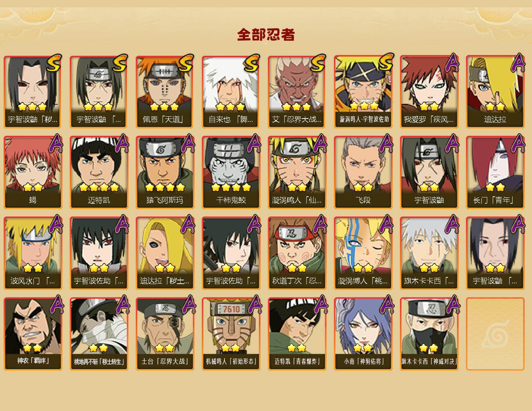
Task: Click the 全部忍者 header title
Action: point(266,34)
